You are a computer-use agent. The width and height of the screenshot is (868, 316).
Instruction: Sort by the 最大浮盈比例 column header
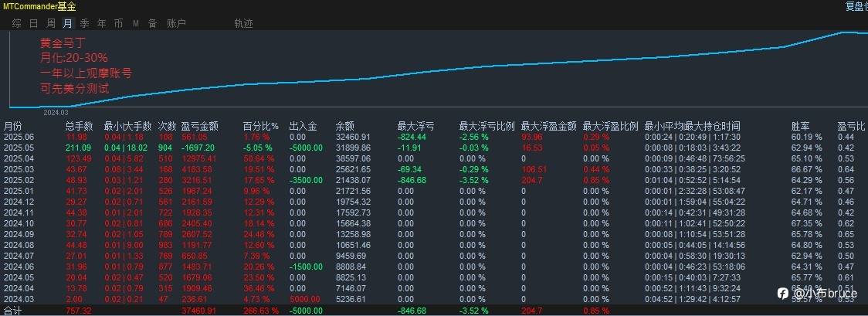(611, 126)
